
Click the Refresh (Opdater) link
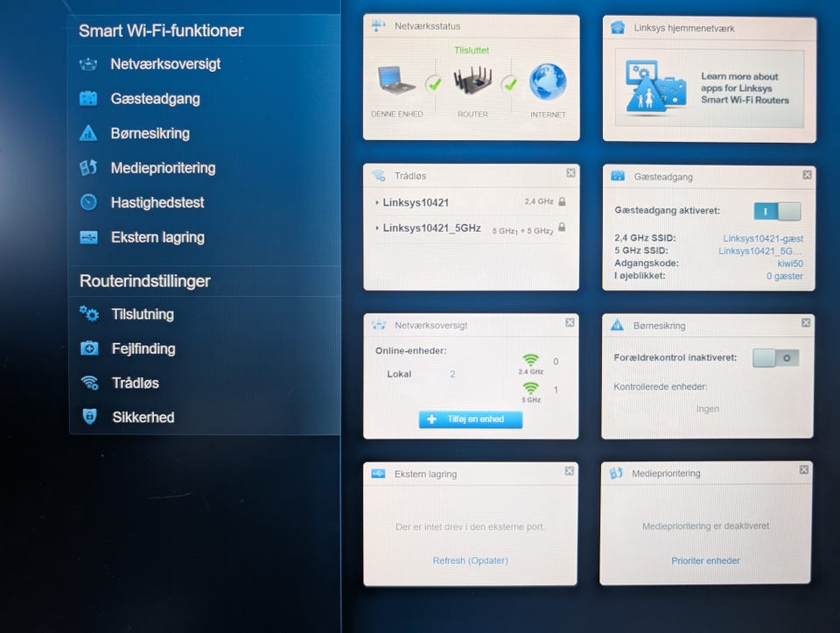(471, 560)
